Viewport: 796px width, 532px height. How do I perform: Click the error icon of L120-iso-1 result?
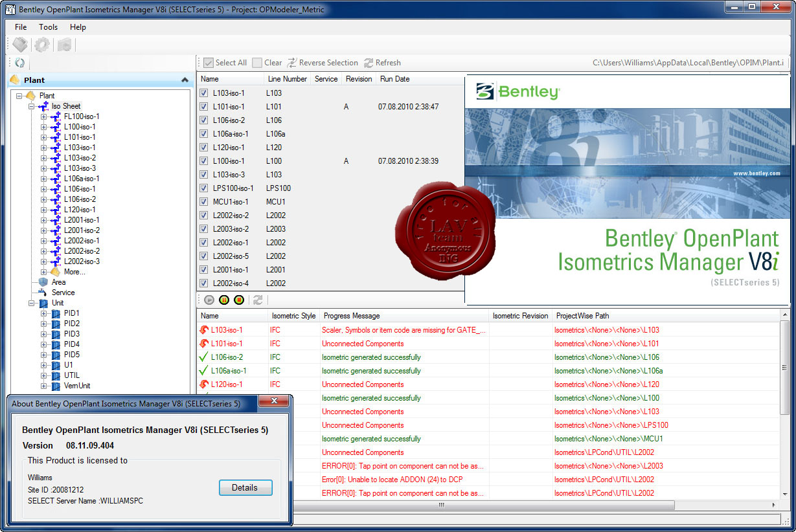pyautogui.click(x=204, y=384)
